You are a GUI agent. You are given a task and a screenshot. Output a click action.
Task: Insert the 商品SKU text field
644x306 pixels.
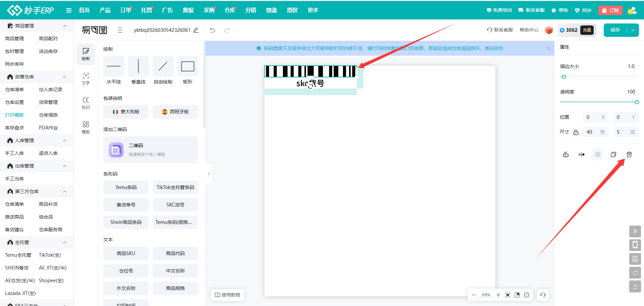126,253
